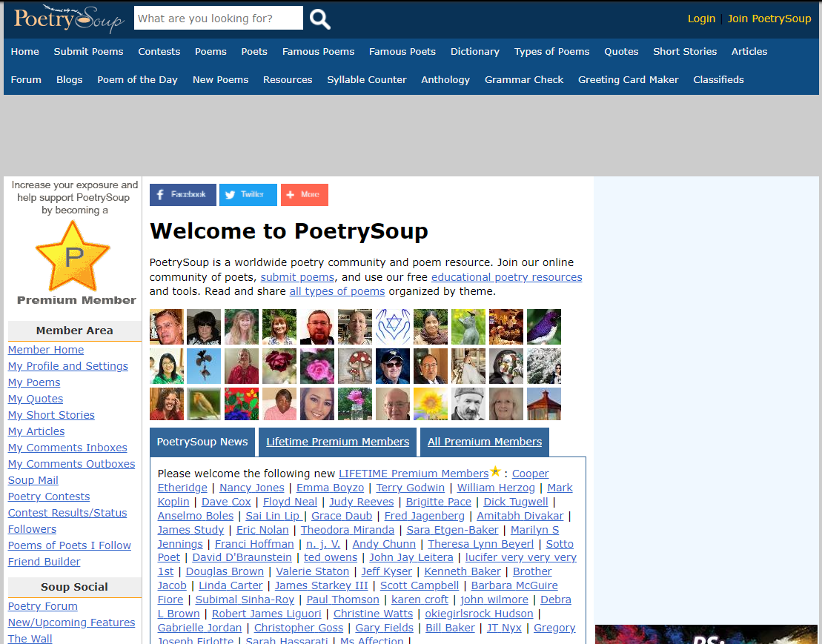Share the page on Facebook
The width and height of the screenshot is (822, 644).
click(x=182, y=195)
